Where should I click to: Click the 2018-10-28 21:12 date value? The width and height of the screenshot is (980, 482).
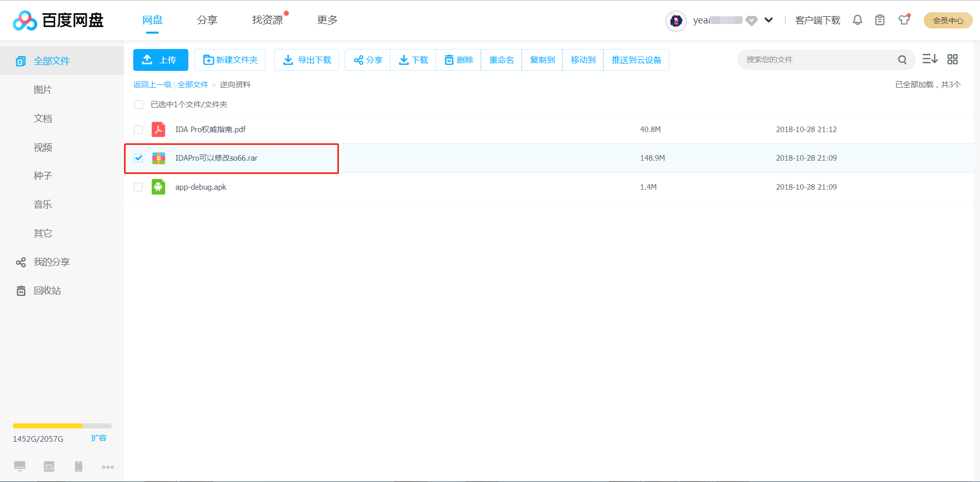click(806, 130)
